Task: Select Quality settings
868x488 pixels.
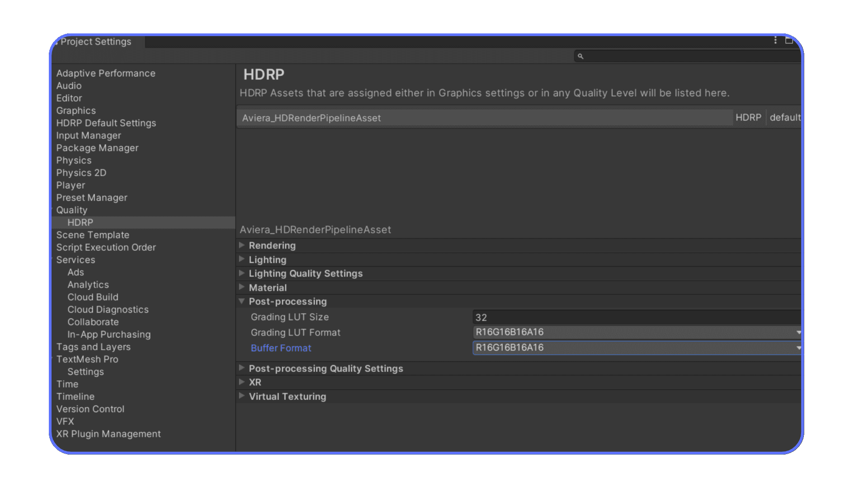Action: 72,210
